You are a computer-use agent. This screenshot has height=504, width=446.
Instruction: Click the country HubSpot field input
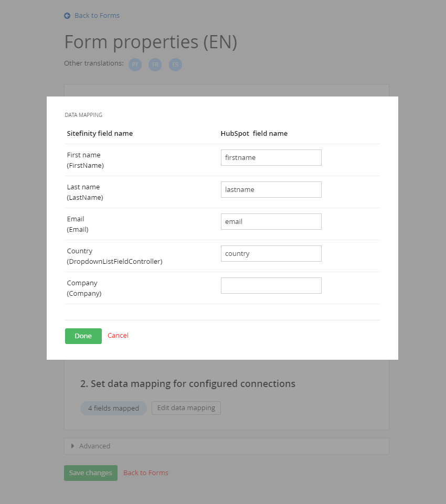[271, 253]
